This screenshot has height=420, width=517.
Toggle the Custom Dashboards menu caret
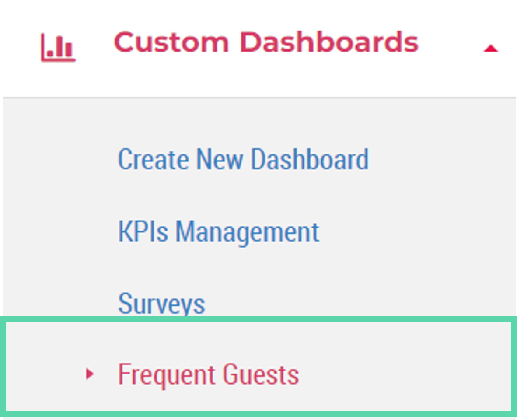coord(490,49)
